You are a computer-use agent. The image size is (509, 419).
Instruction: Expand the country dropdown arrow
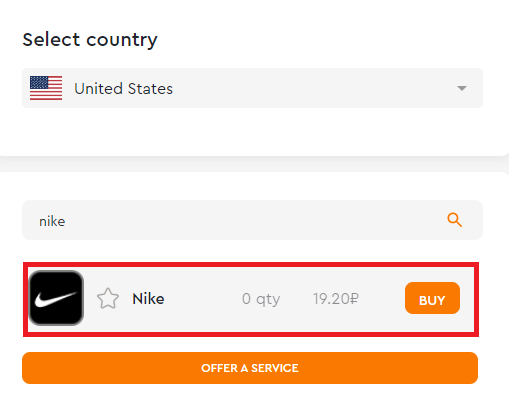pyautogui.click(x=462, y=88)
